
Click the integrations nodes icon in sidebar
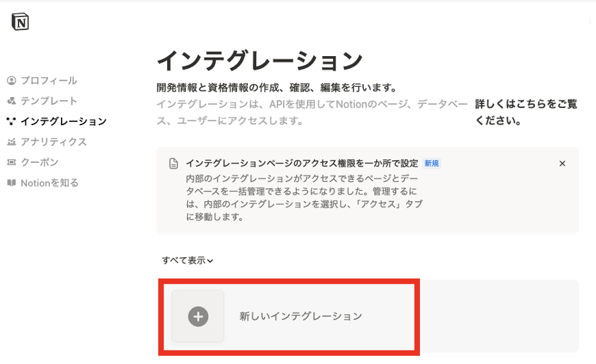[11, 122]
